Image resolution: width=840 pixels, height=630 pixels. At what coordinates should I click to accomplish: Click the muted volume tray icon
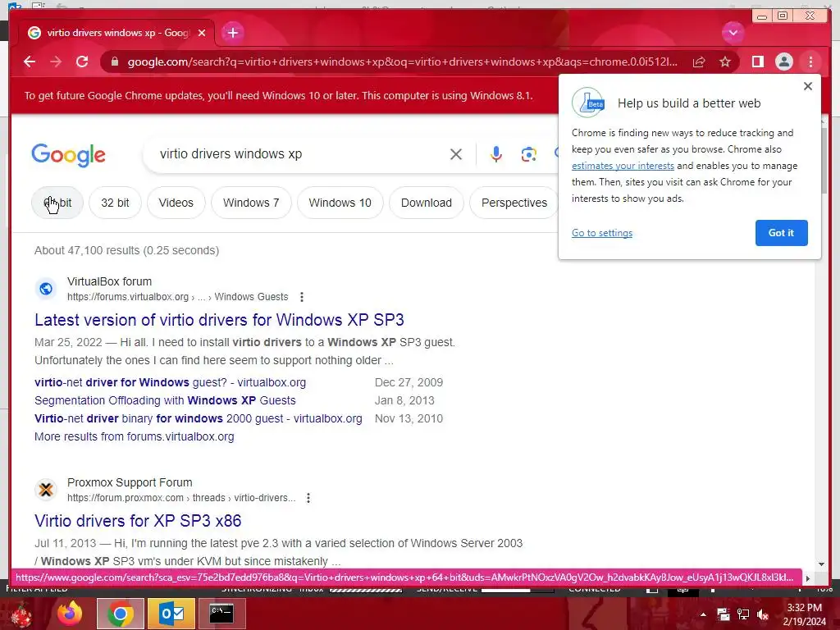pyautogui.click(x=763, y=614)
